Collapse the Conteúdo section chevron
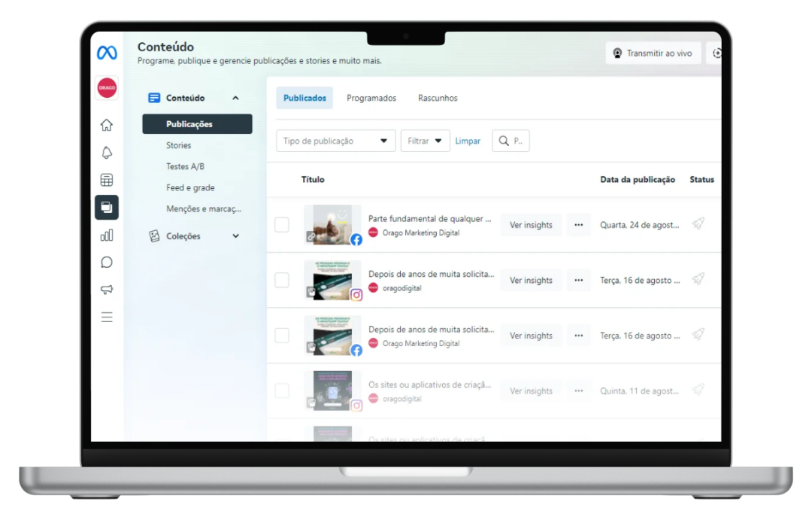 235,98
